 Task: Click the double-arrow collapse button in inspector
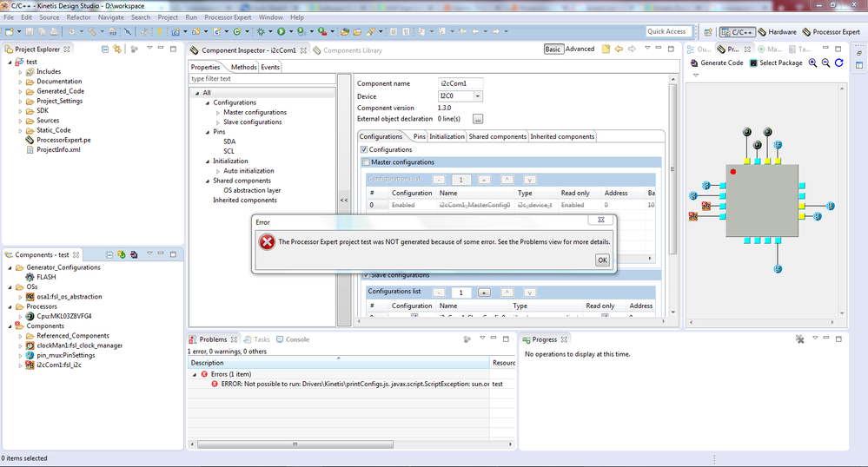[344, 201]
